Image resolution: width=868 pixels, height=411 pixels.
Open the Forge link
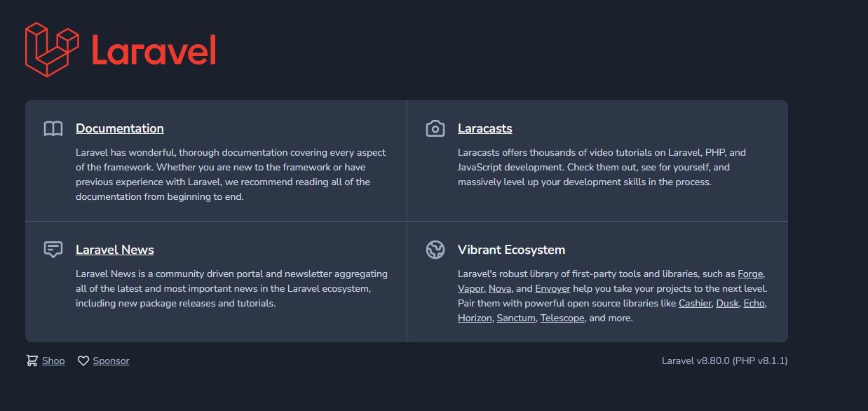point(750,274)
